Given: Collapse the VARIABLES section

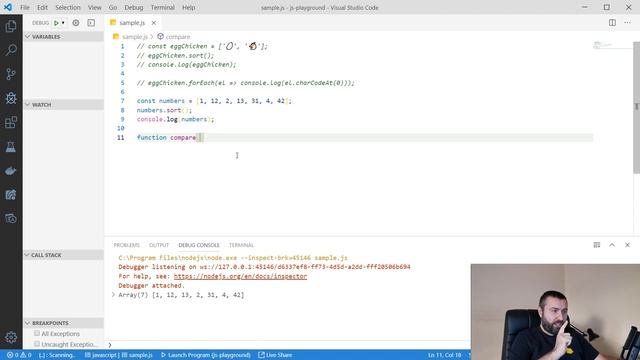Looking at the screenshot, I should tap(63, 37).
